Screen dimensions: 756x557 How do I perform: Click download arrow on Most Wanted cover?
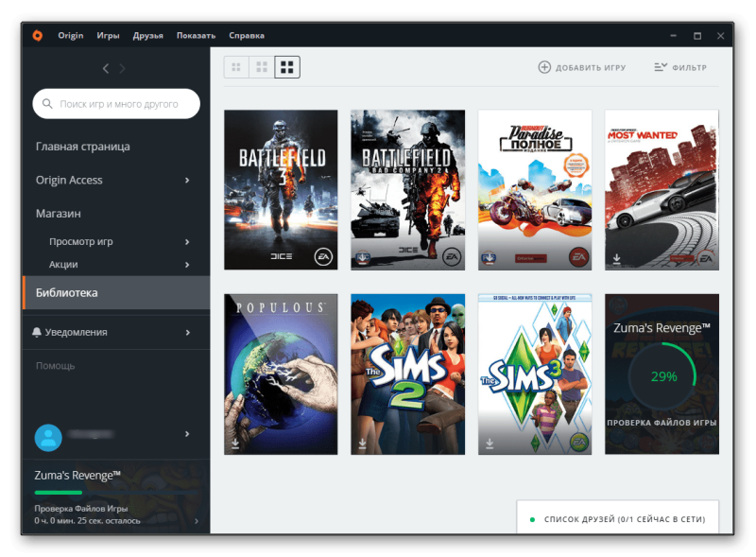pos(617,259)
